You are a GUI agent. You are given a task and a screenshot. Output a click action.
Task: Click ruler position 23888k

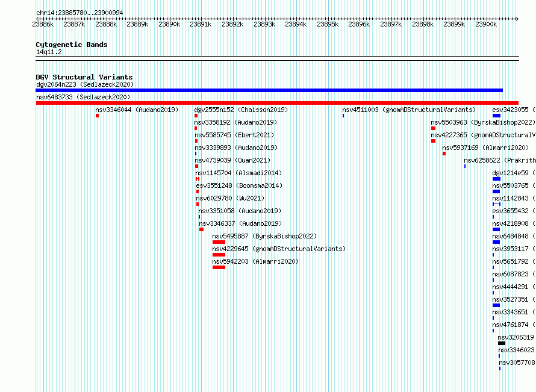[x=106, y=24]
